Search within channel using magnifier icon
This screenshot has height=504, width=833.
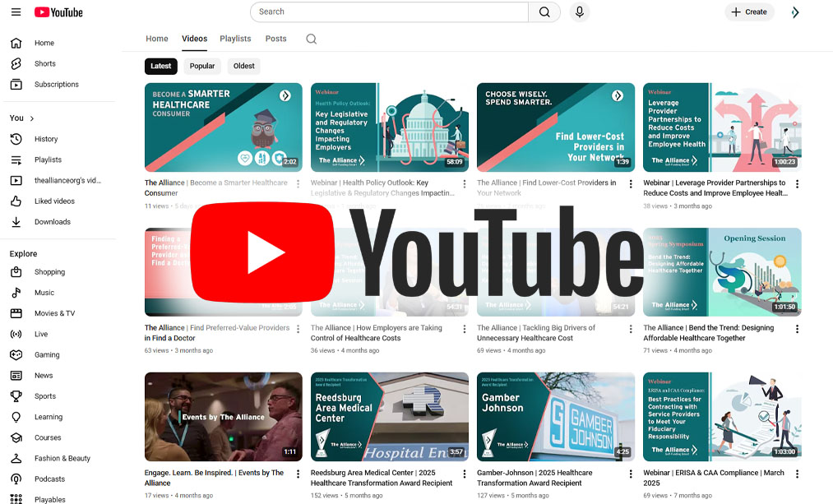click(311, 39)
